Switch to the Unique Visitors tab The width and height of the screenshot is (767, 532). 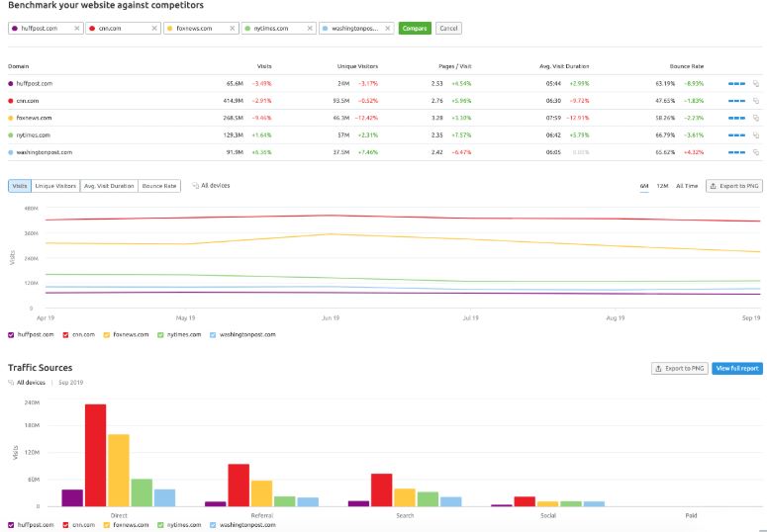55,186
